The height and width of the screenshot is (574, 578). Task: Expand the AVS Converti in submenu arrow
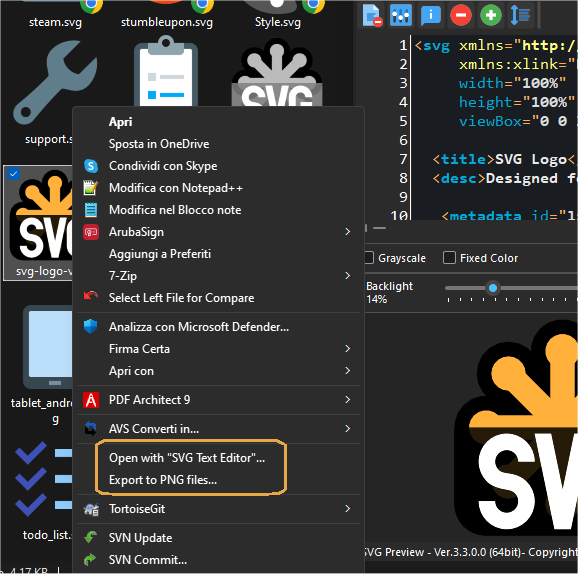click(347, 428)
